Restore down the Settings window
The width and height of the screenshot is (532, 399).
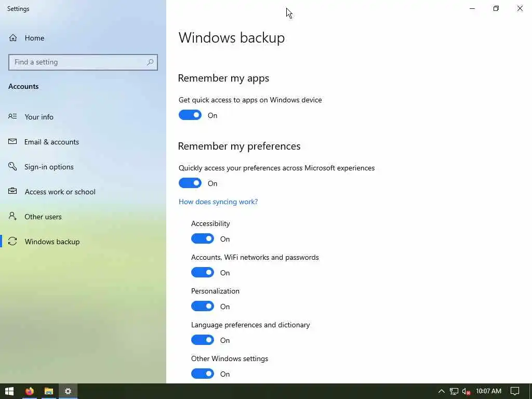pyautogui.click(x=496, y=8)
